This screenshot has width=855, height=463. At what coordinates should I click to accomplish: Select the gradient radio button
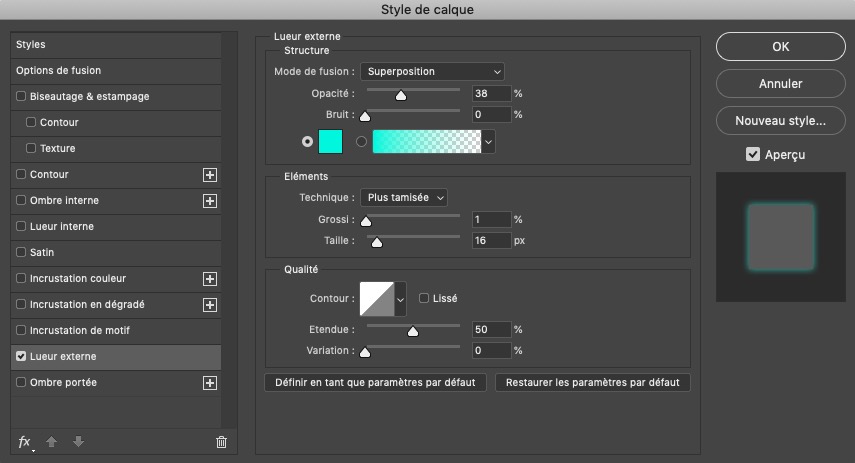coord(361,142)
